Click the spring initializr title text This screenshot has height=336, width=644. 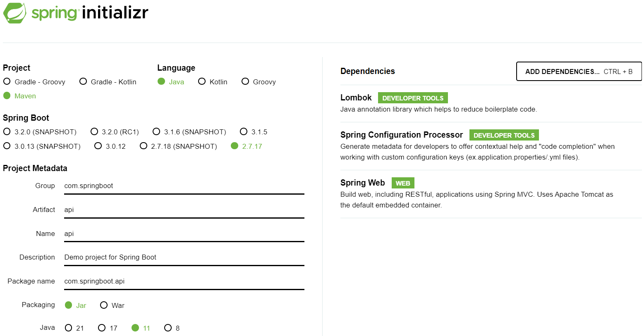click(x=90, y=12)
